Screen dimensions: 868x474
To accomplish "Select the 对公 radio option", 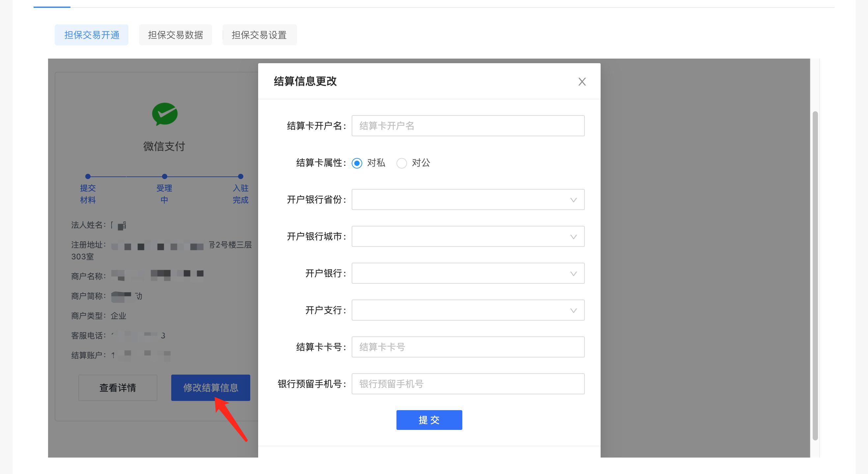I will click(x=401, y=163).
